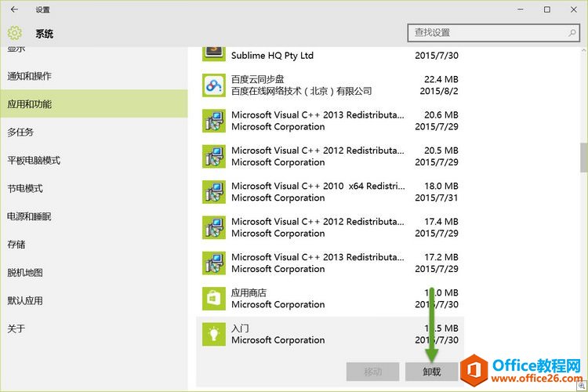
Task: Select 应用和功能 in sidebar
Action: [94, 104]
